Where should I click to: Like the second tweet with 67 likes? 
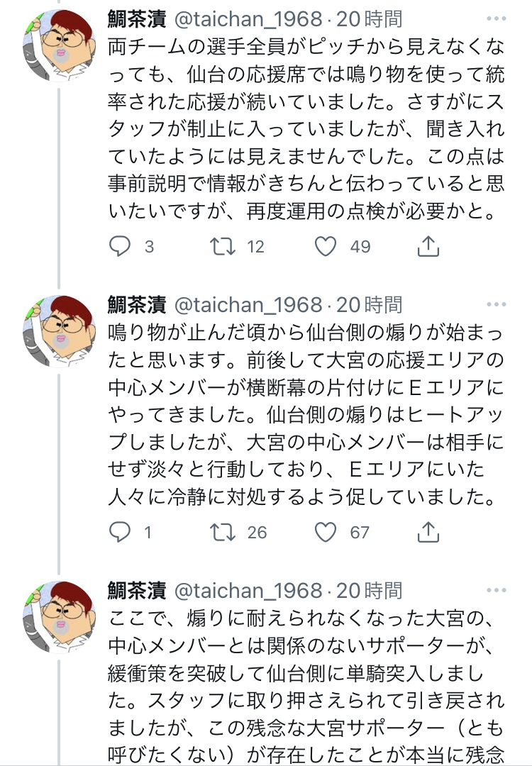pos(326,531)
